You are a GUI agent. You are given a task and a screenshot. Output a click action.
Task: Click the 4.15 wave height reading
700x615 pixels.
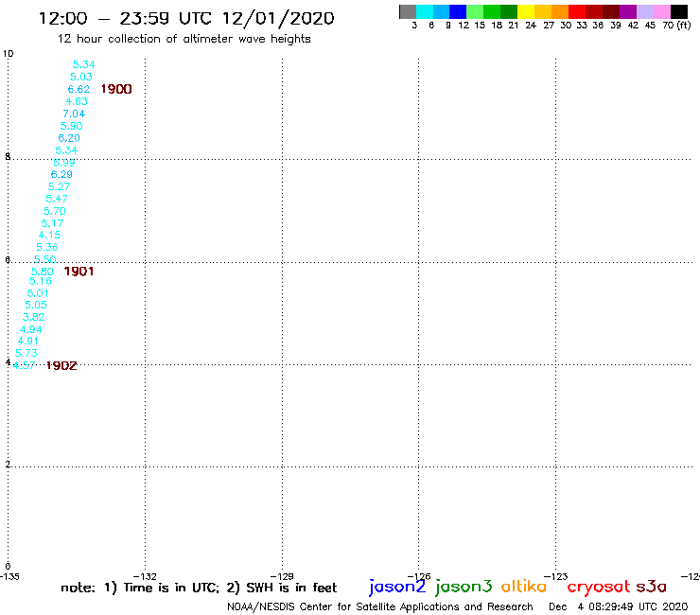pos(49,235)
